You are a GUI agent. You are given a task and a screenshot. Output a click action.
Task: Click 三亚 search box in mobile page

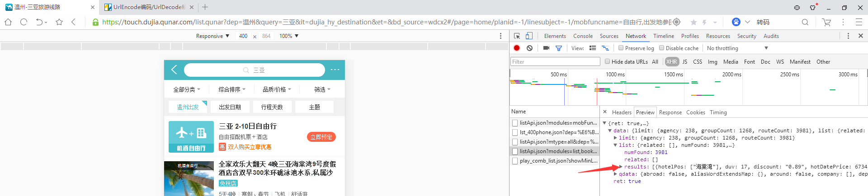255,70
